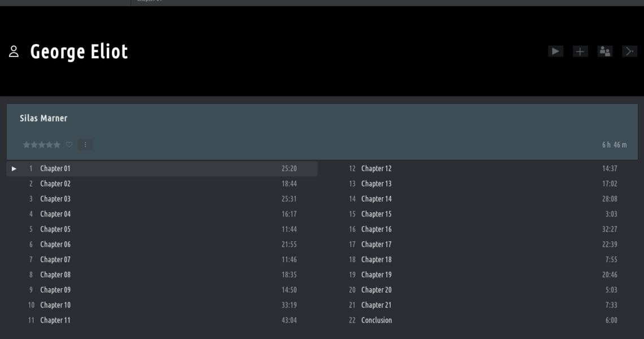
Task: Select the Chapter 08 track
Action: coord(55,275)
